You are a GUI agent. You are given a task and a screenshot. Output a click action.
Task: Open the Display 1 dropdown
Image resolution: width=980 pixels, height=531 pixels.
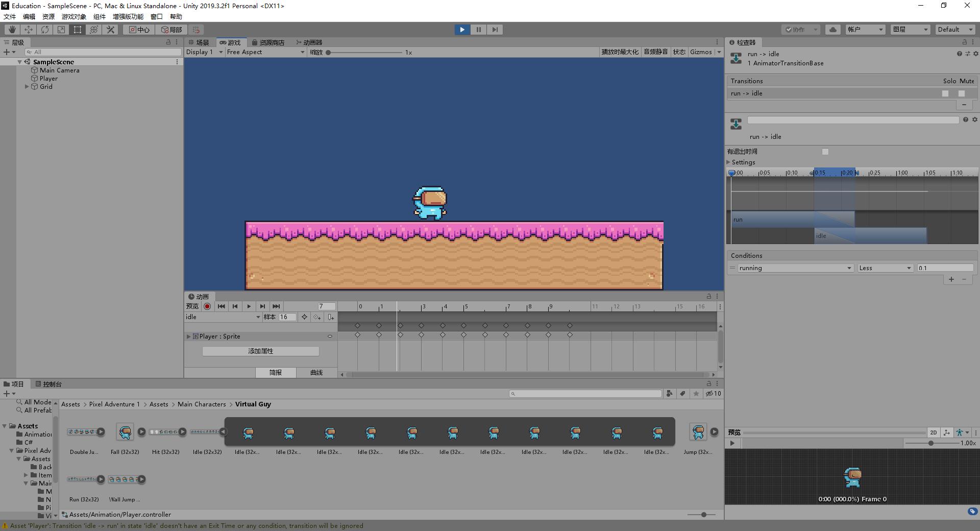pos(204,52)
